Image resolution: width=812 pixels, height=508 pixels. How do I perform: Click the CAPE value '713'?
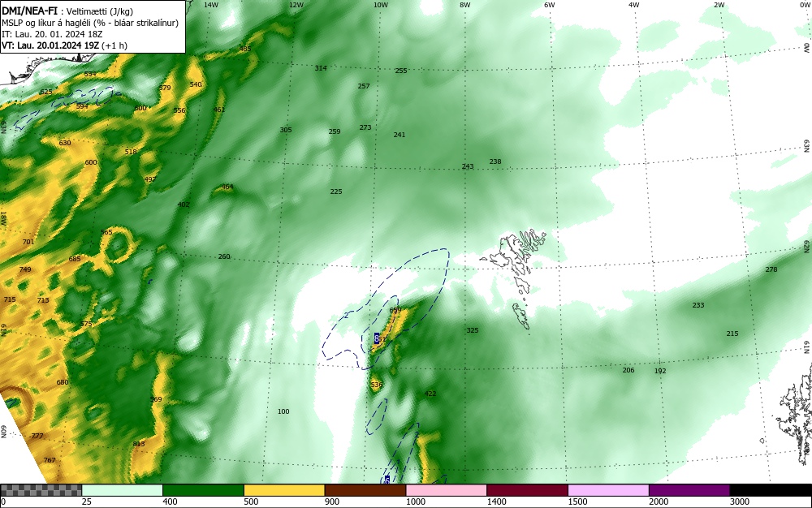coord(43,300)
